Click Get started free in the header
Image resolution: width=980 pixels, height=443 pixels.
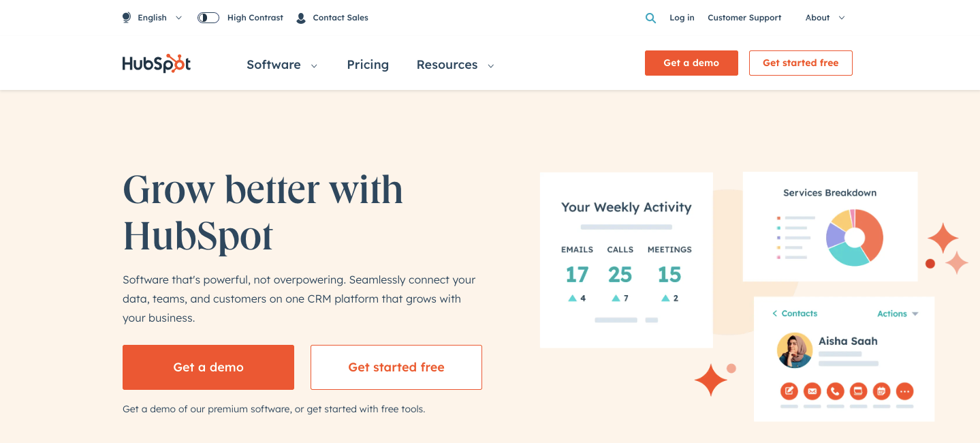tap(800, 63)
